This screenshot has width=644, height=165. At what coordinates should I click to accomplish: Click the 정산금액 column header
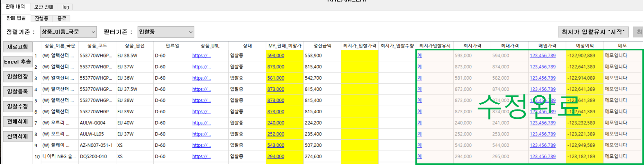coord(322,46)
